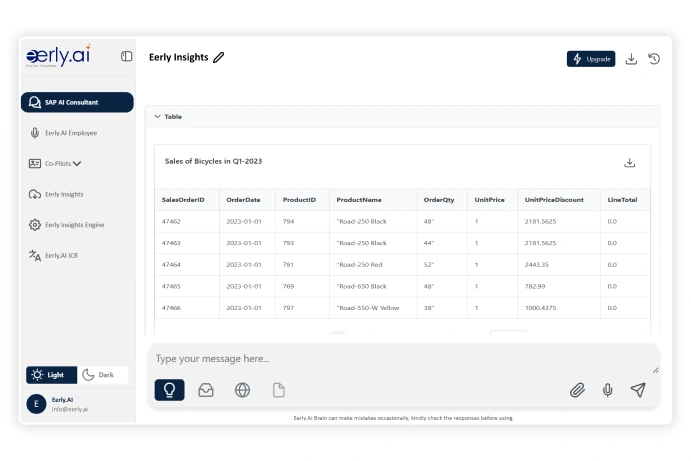Click the Upgrade button
This screenshot has height=461, width=691.
(x=591, y=59)
